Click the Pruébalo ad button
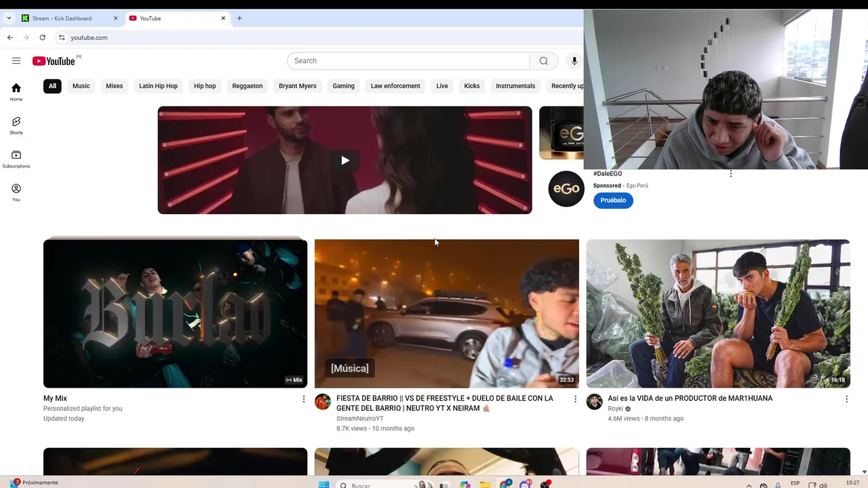Image resolution: width=868 pixels, height=488 pixels. tap(613, 201)
